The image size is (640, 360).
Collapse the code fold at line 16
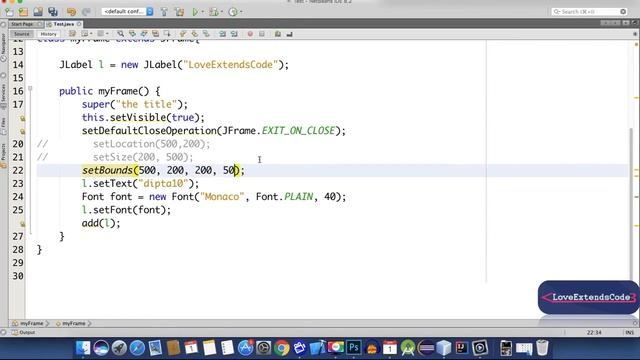pyautogui.click(x=30, y=88)
